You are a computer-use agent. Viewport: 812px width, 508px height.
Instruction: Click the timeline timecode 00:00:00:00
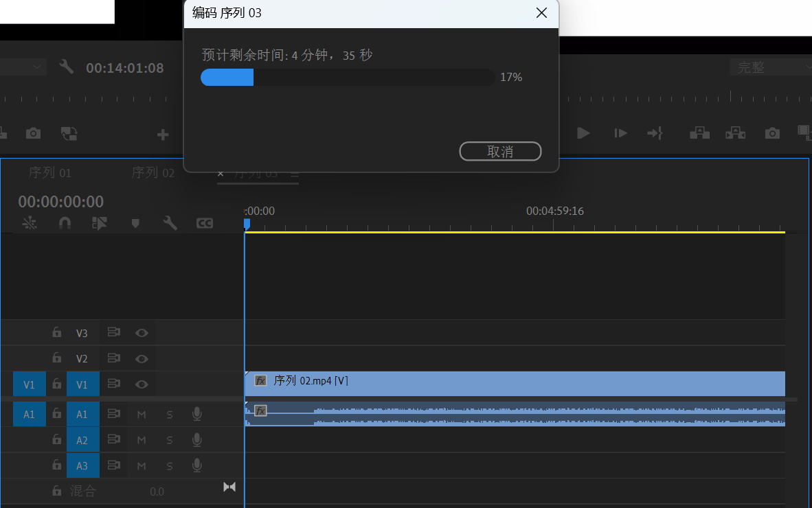point(61,201)
